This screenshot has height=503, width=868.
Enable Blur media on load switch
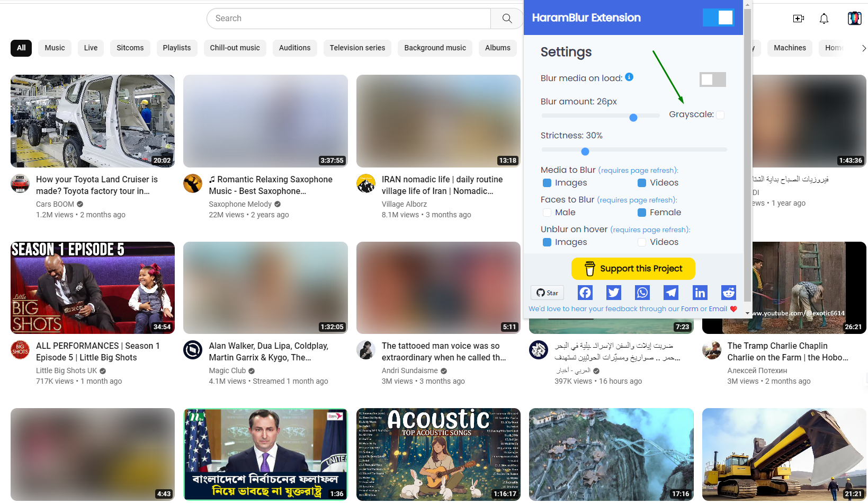pos(712,80)
